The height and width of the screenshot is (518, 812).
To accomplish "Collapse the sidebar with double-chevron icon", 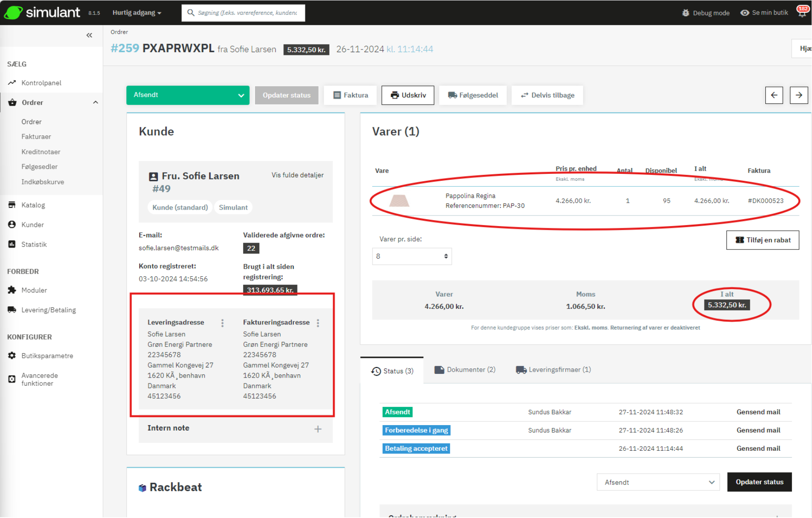I will coord(89,35).
